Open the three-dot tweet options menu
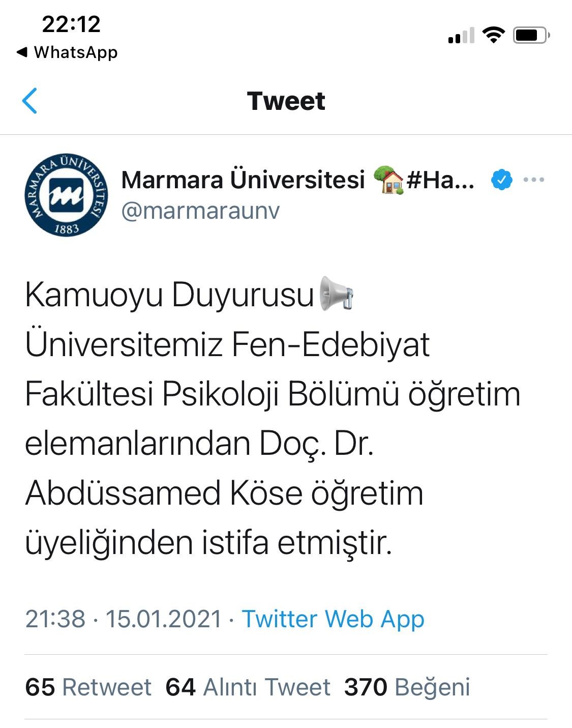Screen dimensions: 572x728 pyautogui.click(x=533, y=180)
